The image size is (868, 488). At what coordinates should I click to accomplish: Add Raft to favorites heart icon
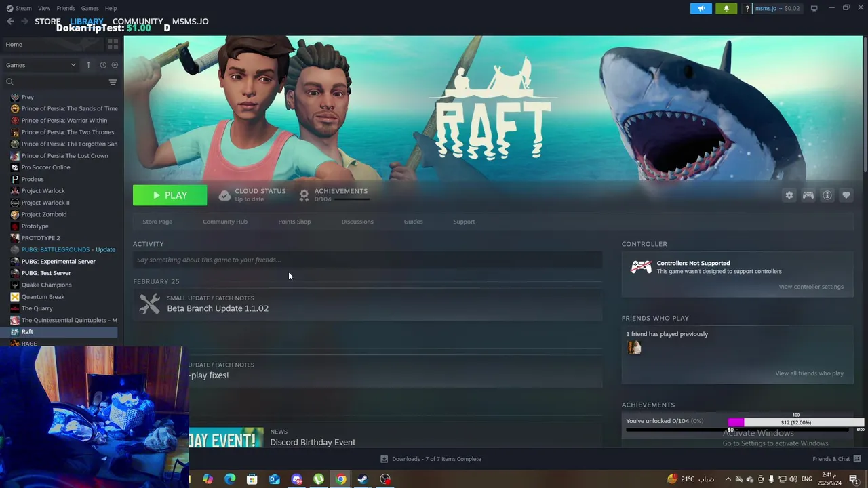846,195
